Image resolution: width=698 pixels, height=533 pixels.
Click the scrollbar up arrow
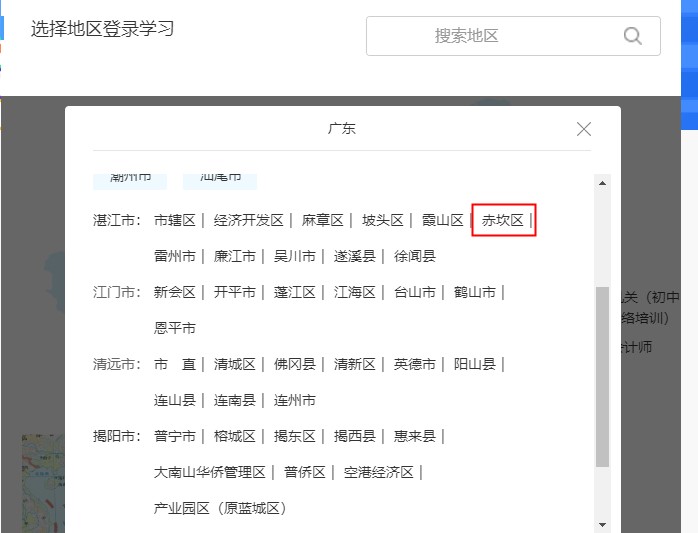(602, 183)
